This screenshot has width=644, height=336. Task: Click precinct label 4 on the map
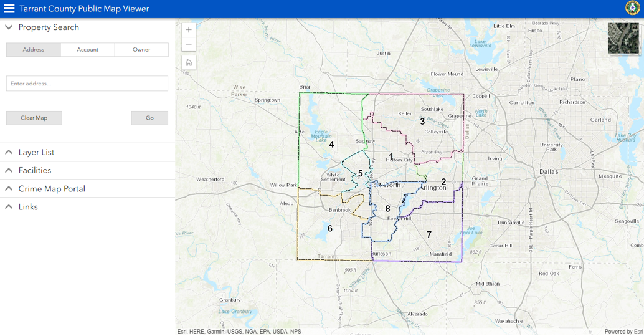[331, 145]
